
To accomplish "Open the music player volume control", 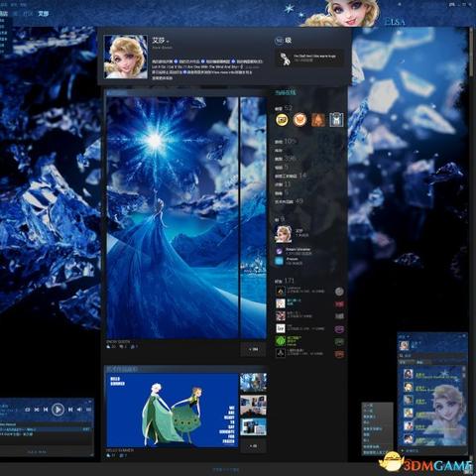I will coord(79,410).
